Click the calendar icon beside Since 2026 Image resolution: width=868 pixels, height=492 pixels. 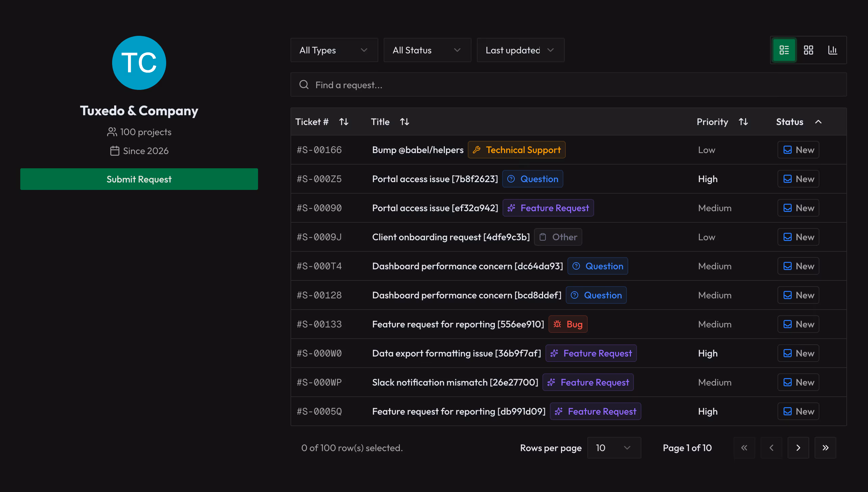point(114,151)
